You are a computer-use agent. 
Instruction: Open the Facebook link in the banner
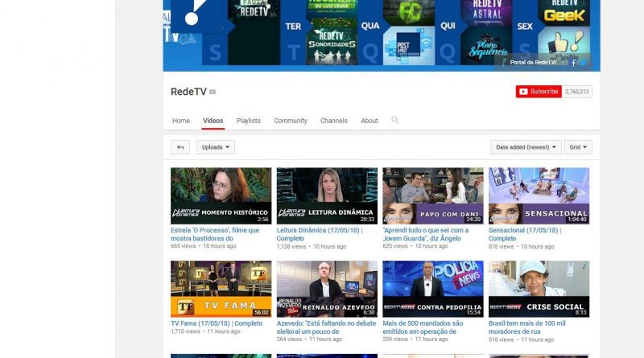click(x=573, y=64)
